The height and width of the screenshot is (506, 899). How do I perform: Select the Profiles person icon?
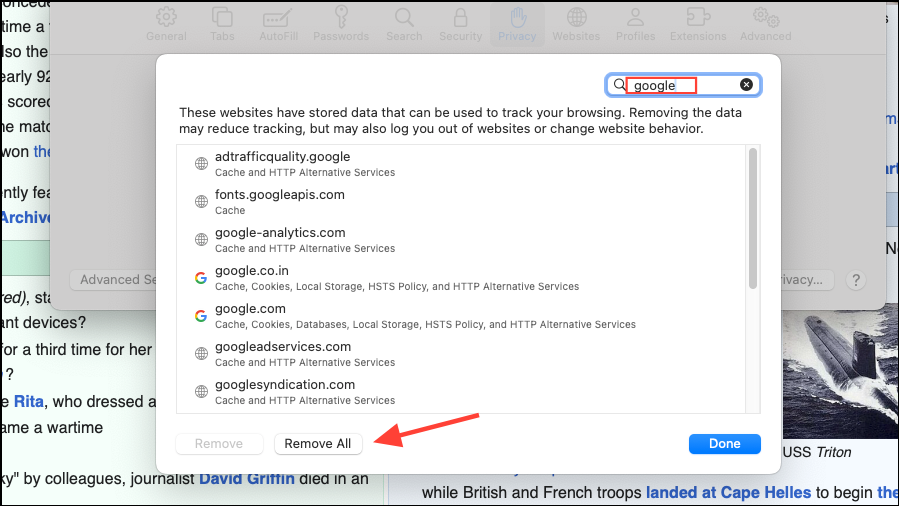[635, 17]
